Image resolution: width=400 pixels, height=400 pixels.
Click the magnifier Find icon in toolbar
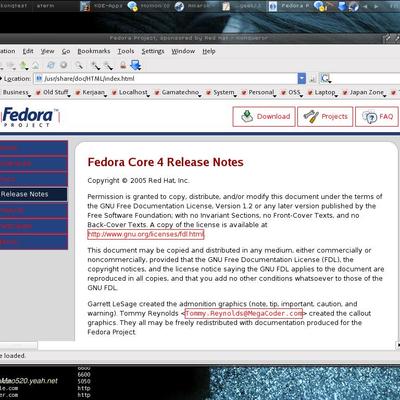(79, 65)
